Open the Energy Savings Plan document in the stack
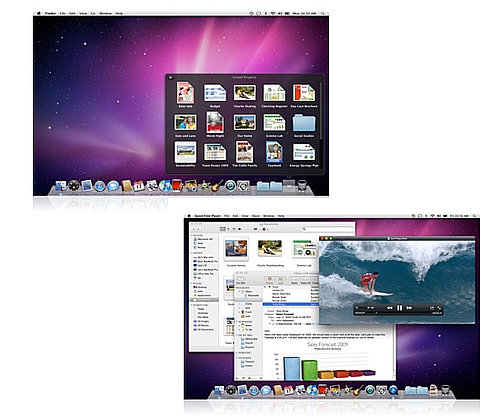 coord(304,155)
